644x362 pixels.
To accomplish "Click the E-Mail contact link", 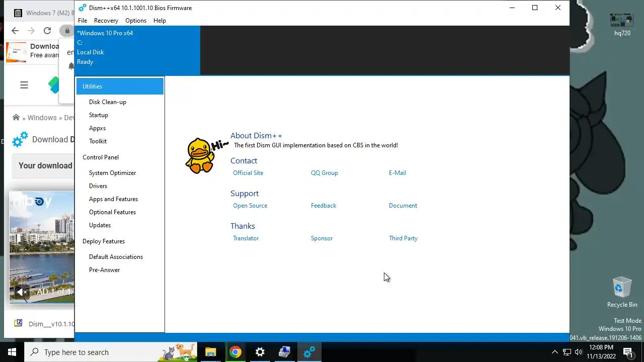I will (x=397, y=173).
